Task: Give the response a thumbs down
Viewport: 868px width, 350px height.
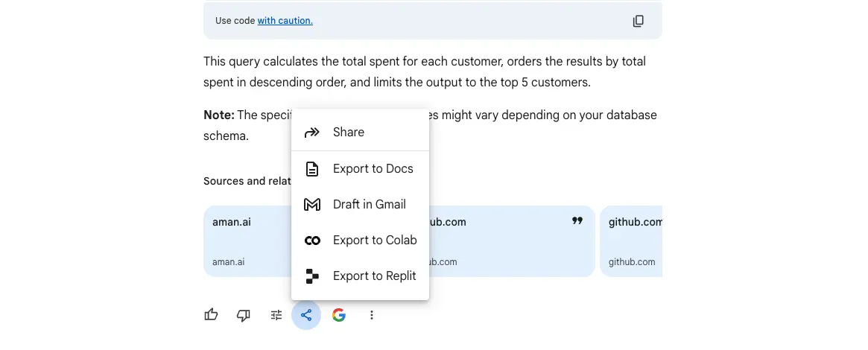Action: (244, 315)
